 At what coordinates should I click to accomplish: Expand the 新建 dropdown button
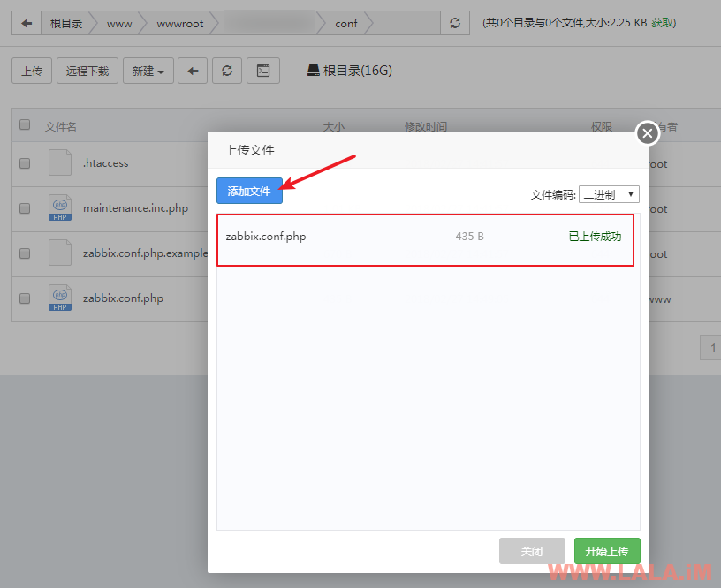148,71
